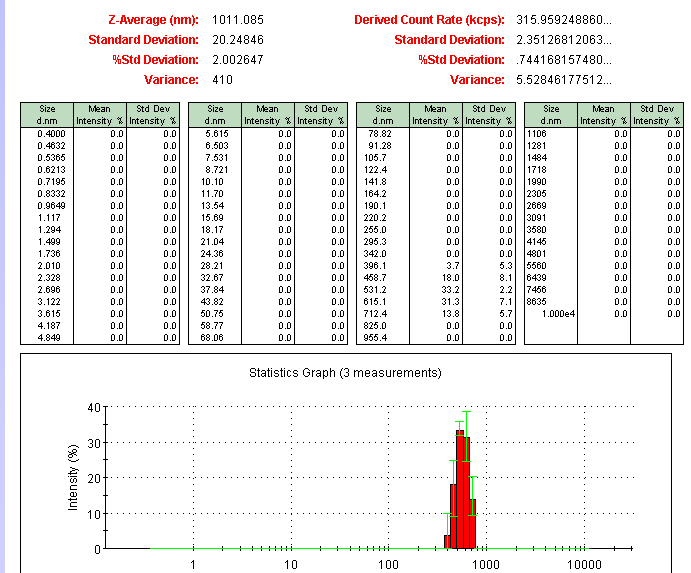This screenshot has height=573, width=691.
Task: Click the size cell 68.06
Action: (212, 338)
